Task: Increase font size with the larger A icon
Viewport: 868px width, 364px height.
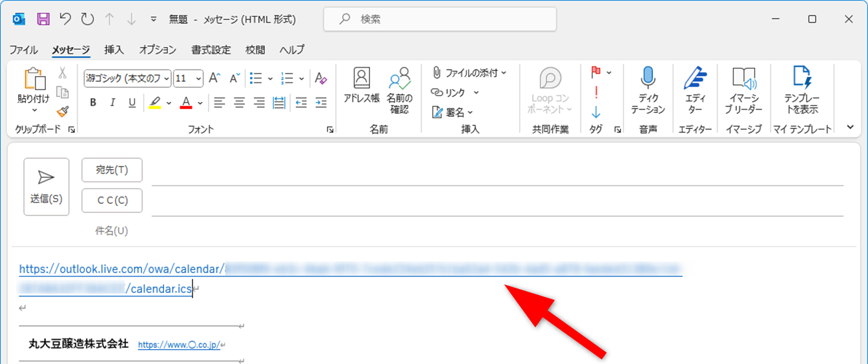Action: tap(215, 79)
